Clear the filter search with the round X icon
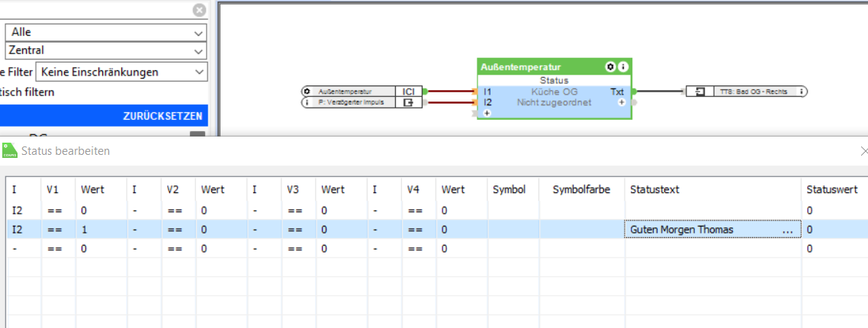The width and height of the screenshot is (868, 328). click(199, 10)
